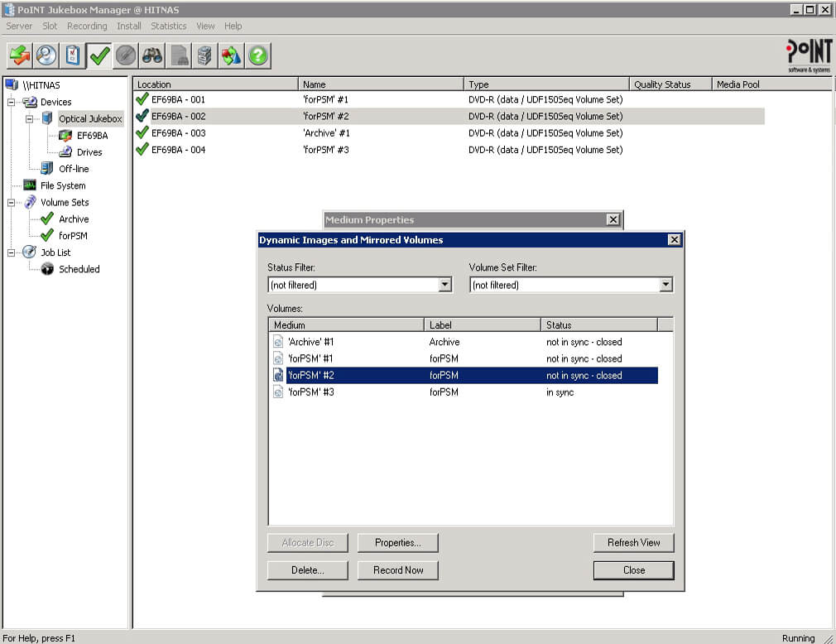Click the colored shapes recycle toolbar icon

[232, 55]
